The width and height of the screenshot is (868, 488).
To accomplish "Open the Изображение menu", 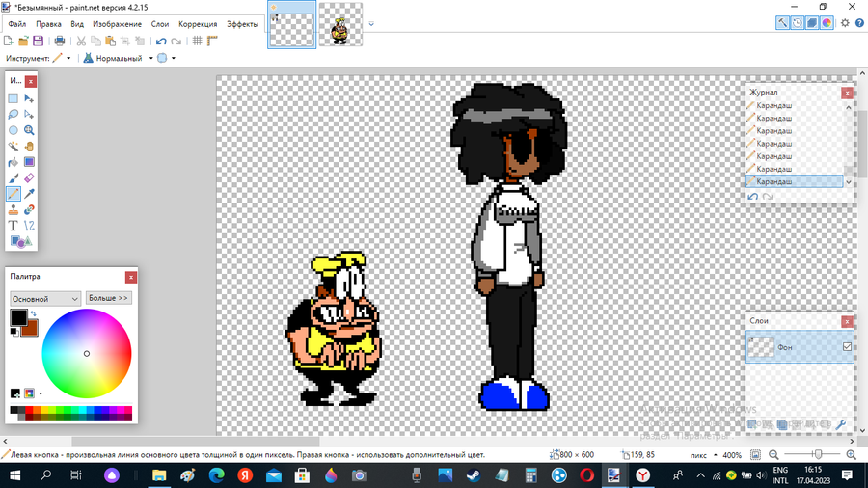I will click(x=118, y=24).
